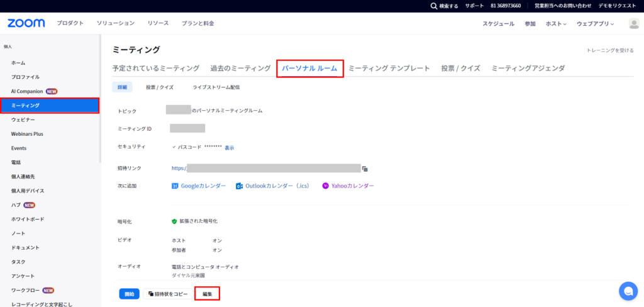Add meeting via Google Calendar icon
Image resolution: width=644 pixels, height=307 pixels.
[x=175, y=186]
